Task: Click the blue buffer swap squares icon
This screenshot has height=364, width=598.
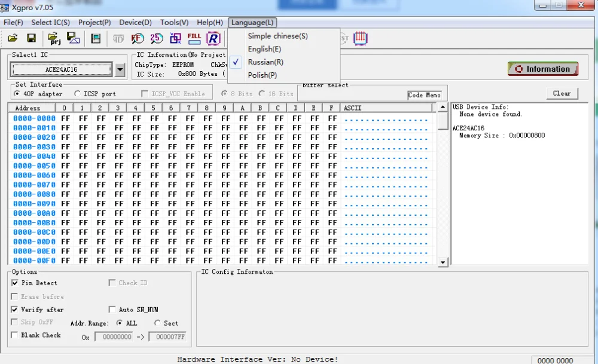Action: (175, 38)
